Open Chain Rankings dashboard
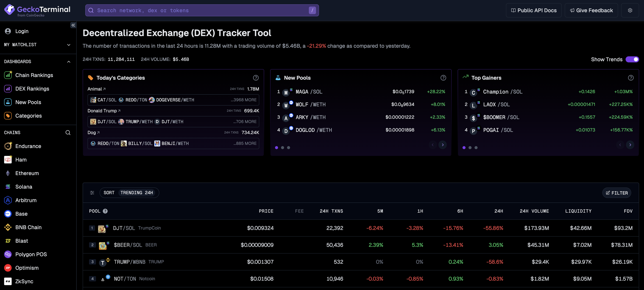This screenshot has height=290, width=644. tap(34, 75)
